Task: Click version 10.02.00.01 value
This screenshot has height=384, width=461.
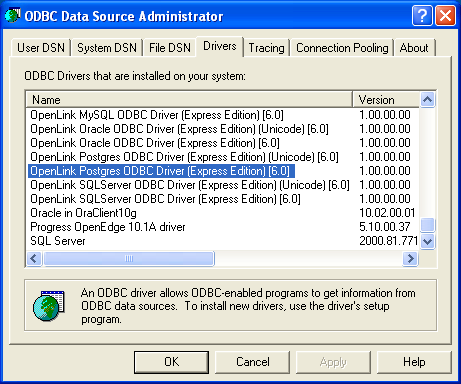Action: click(387, 213)
